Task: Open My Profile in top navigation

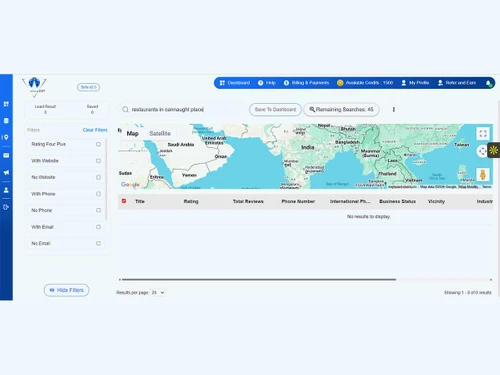Action: click(x=415, y=83)
